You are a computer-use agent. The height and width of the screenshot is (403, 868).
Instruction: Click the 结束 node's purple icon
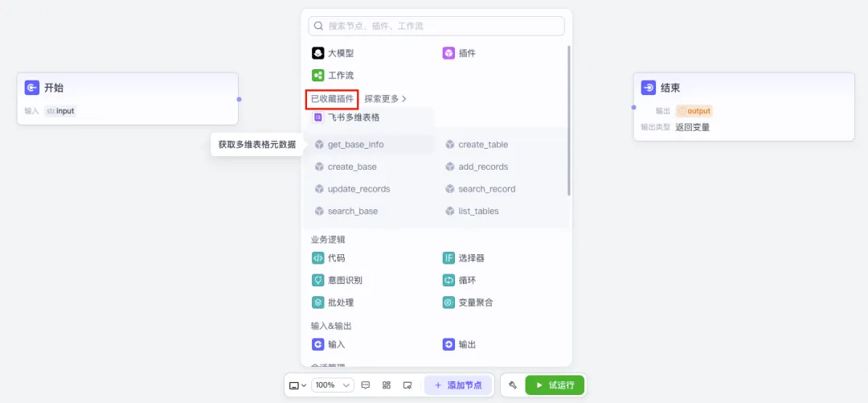[649, 88]
